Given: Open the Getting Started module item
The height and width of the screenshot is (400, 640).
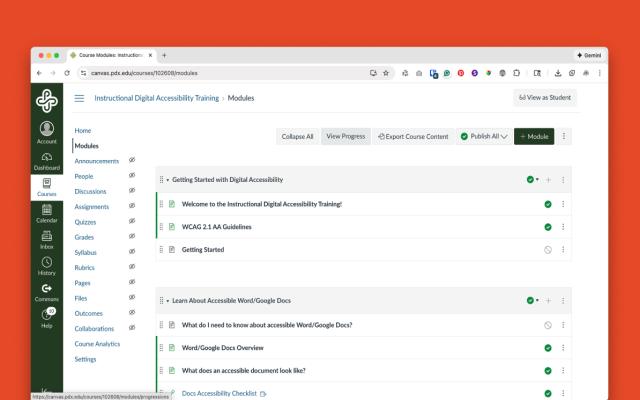Looking at the screenshot, I should click(203, 249).
